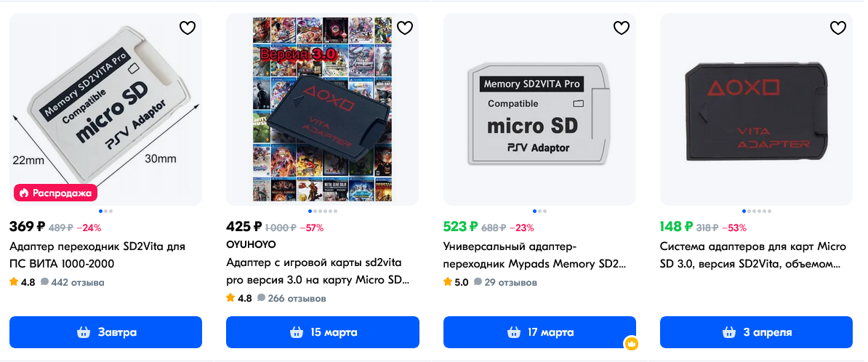Screen dimensions: 868x362
Task: Open the Версия 3.0 games collage image
Action: 323,110
